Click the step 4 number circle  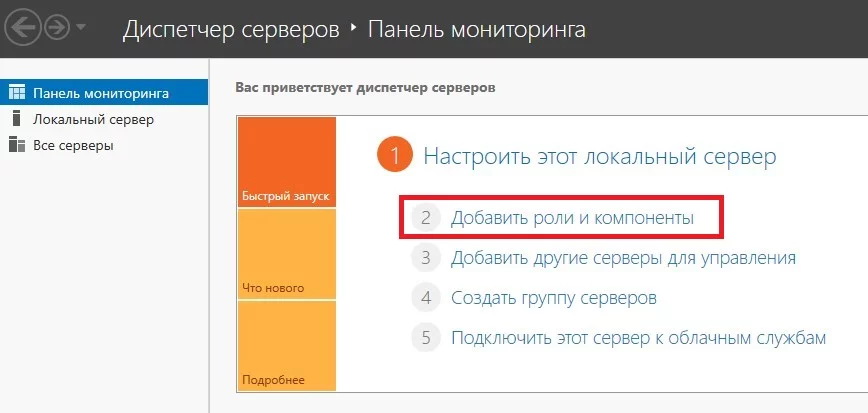pyautogui.click(x=426, y=298)
